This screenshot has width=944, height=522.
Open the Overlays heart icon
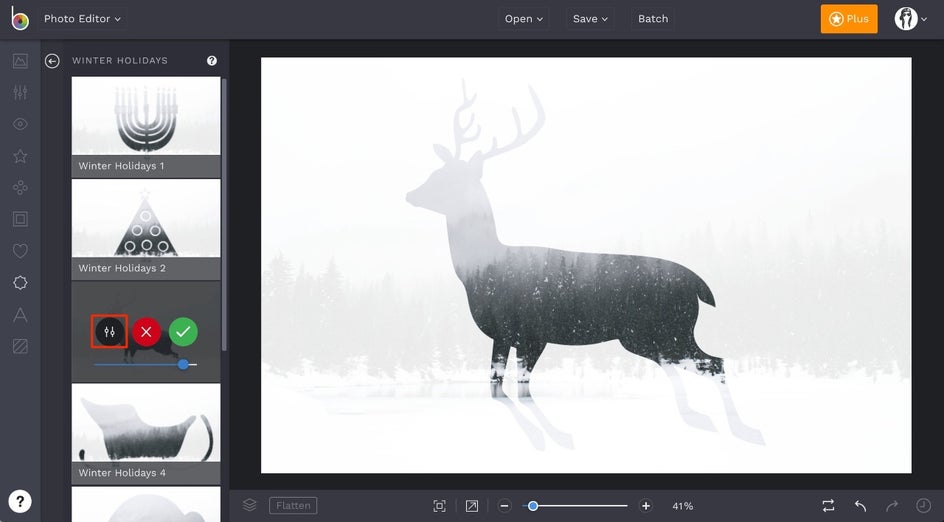tap(20, 251)
